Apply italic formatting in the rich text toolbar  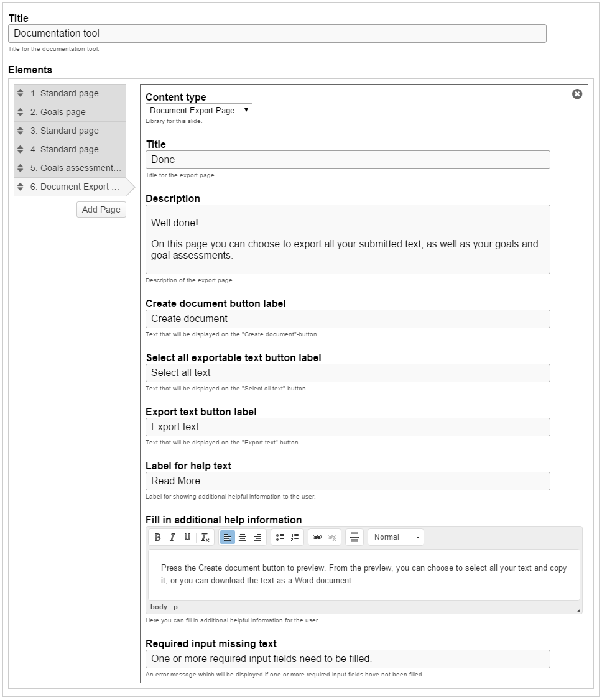[x=172, y=537]
